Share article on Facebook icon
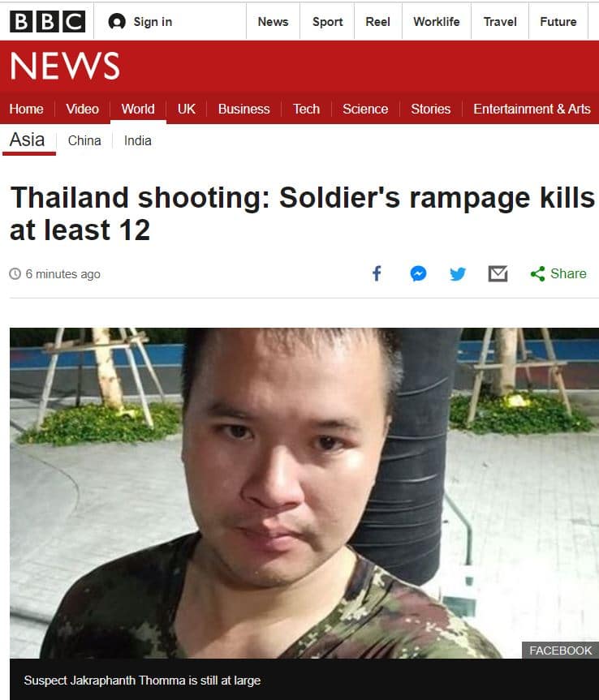 click(x=377, y=273)
